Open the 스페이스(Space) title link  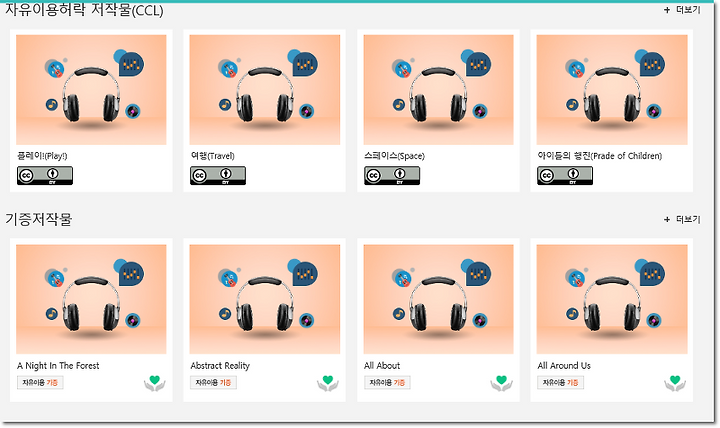point(394,156)
